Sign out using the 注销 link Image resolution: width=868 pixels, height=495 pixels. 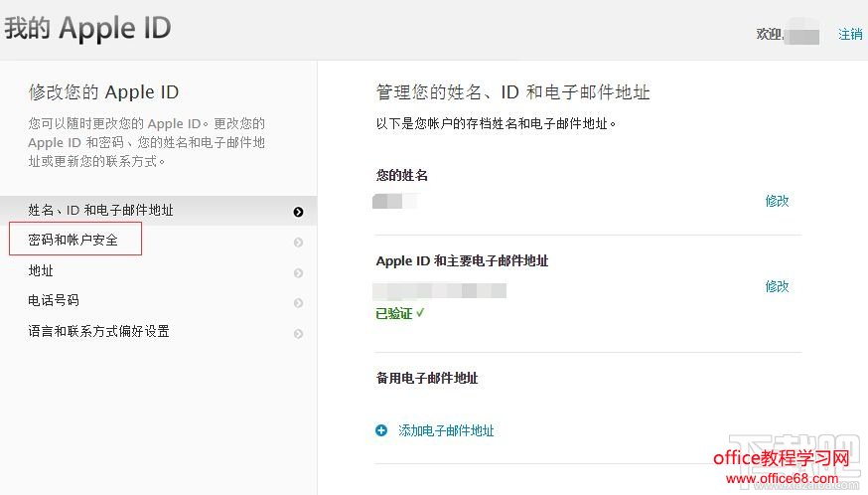coord(850,34)
